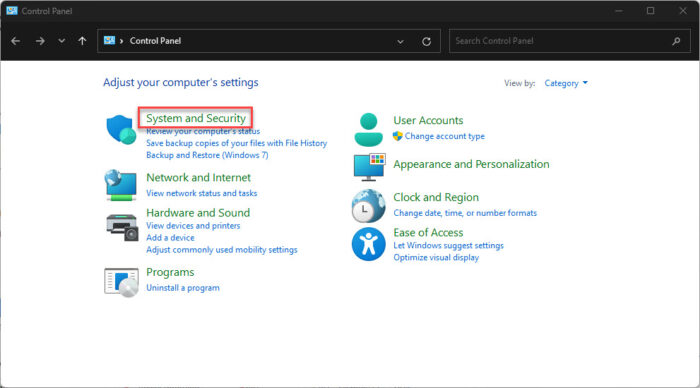Expand the address bar history dropdown
Screen dimensions: 700x388
[400, 42]
